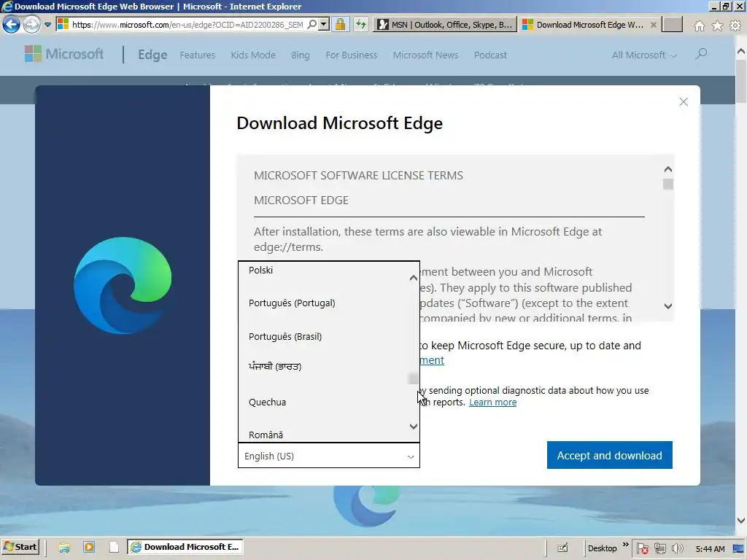The width and height of the screenshot is (747, 560).
Task: Go back using Internet Explorer back arrow
Action: (11, 24)
